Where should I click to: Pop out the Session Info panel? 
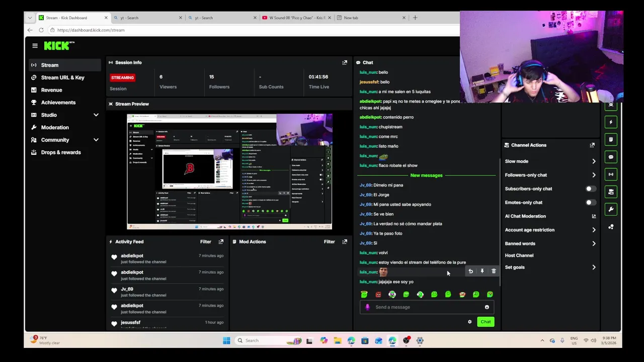tap(345, 62)
